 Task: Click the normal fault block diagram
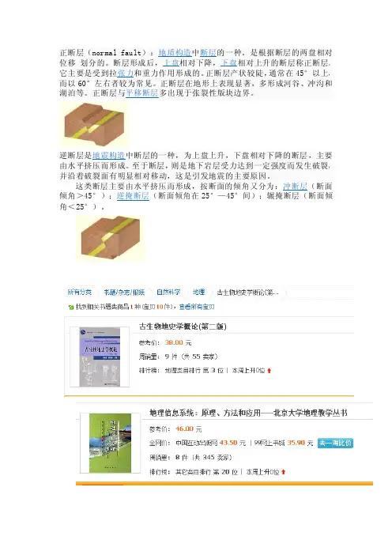tap(95, 124)
